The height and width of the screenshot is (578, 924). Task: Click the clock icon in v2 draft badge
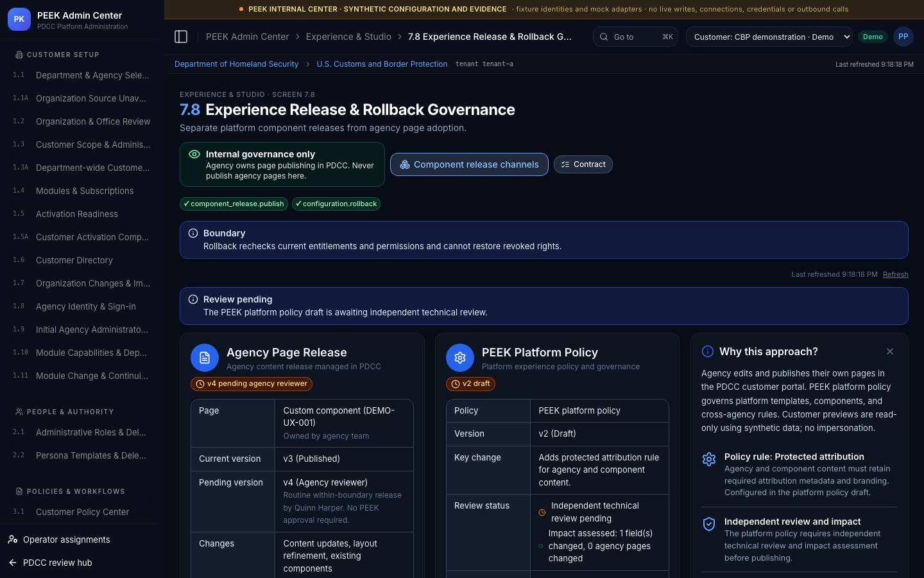[x=456, y=384]
